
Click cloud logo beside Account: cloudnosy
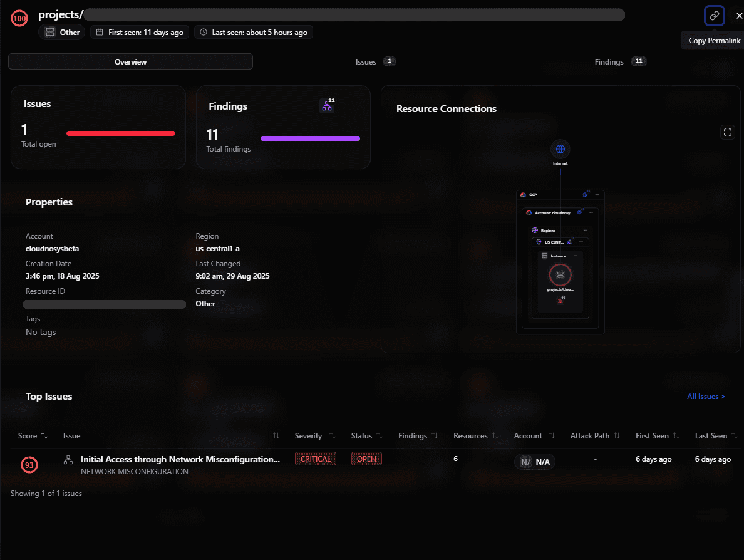point(529,213)
